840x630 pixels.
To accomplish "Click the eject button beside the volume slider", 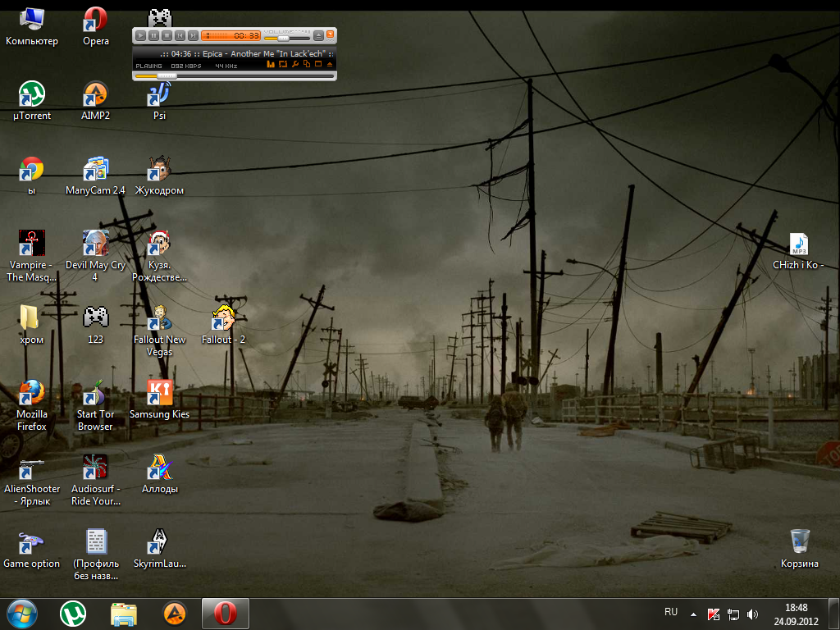I will click(318, 36).
